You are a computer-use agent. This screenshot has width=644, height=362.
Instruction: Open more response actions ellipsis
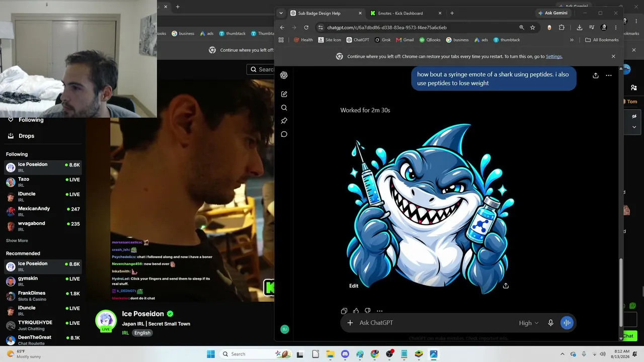379,311
